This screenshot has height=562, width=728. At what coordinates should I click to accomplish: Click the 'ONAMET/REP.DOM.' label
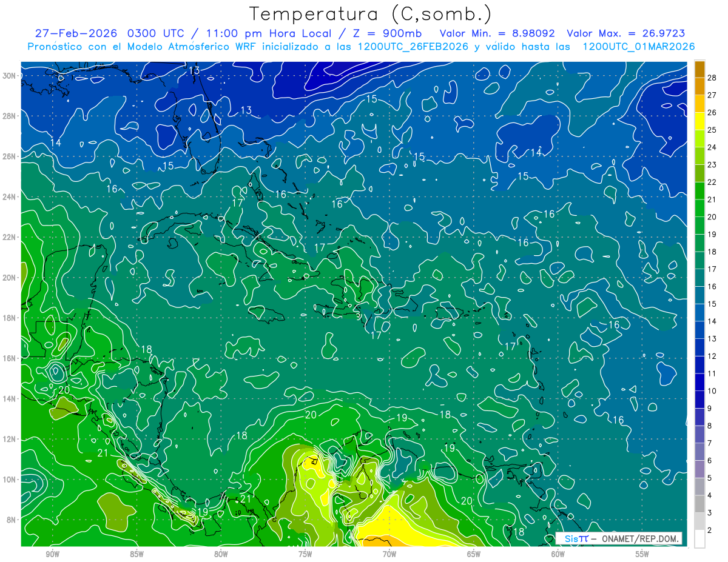[x=641, y=538]
